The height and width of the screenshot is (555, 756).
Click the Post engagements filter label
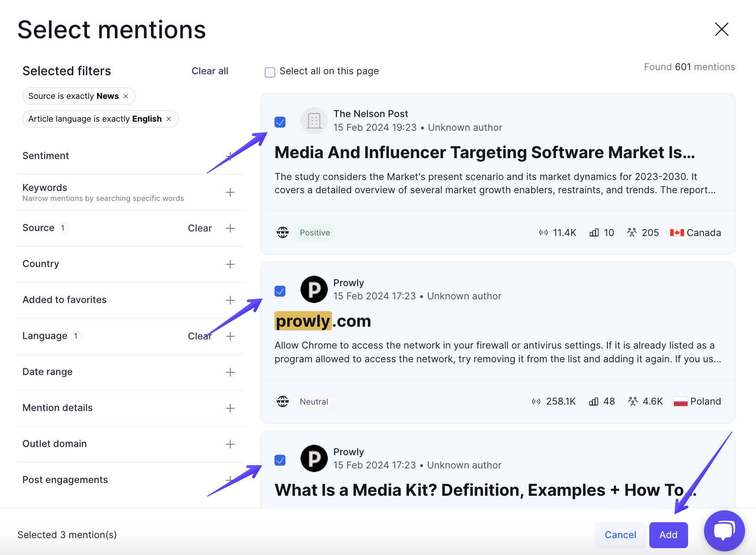pos(65,480)
